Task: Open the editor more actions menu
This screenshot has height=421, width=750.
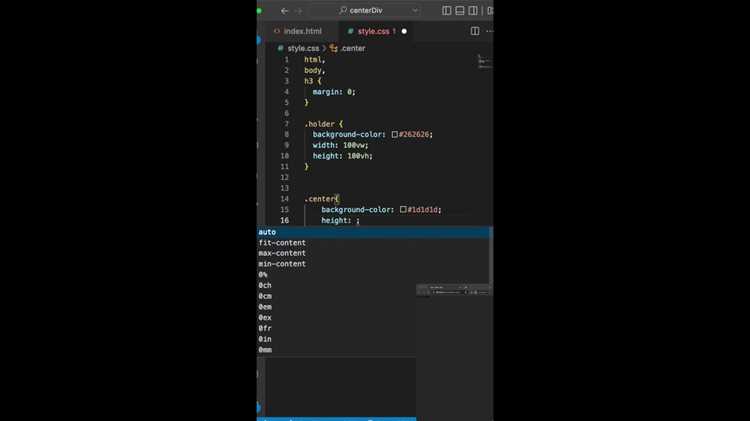Action: click(489, 31)
